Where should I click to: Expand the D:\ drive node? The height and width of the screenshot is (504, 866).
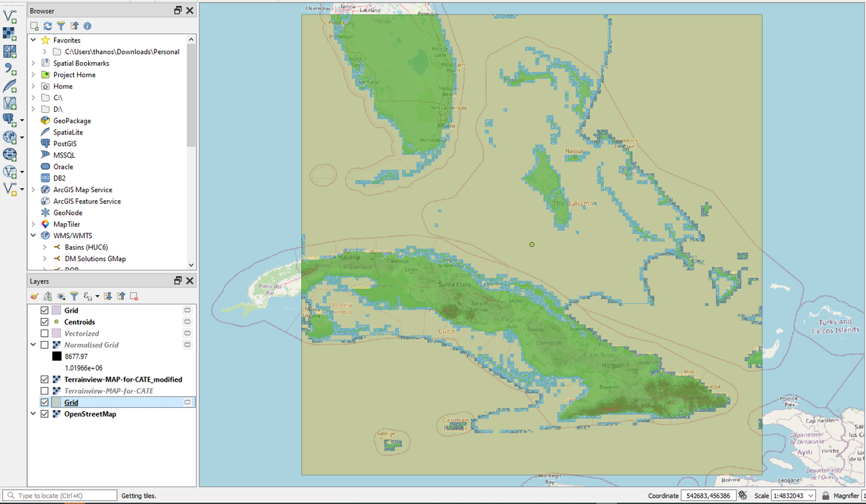point(33,109)
